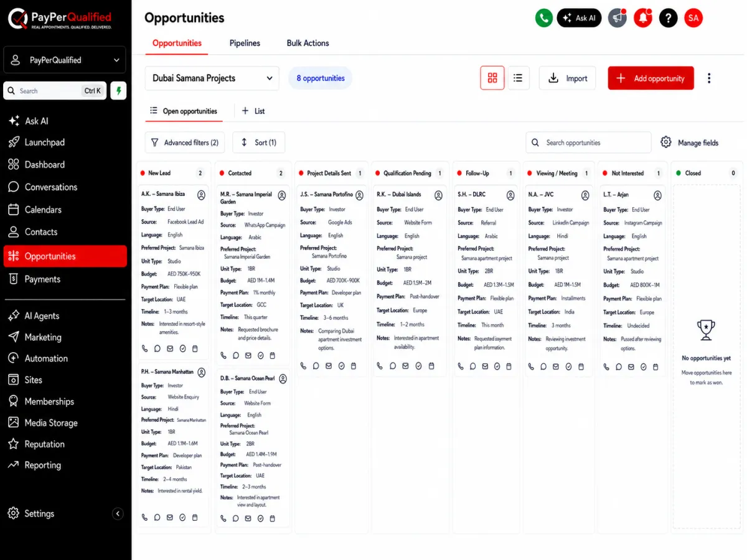747x560 pixels.
Task: Open the Dubai Samana Projects pipeline dropdown
Action: click(212, 78)
